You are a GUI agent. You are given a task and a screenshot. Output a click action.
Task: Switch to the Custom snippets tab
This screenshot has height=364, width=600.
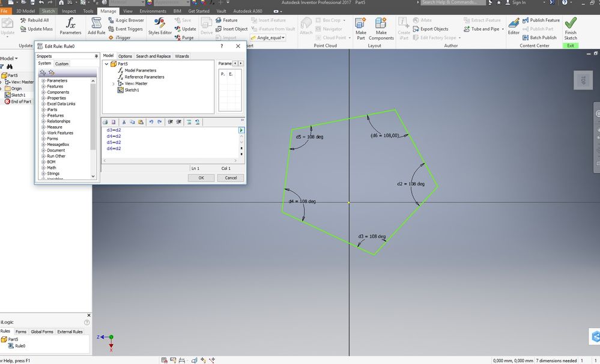pos(62,64)
